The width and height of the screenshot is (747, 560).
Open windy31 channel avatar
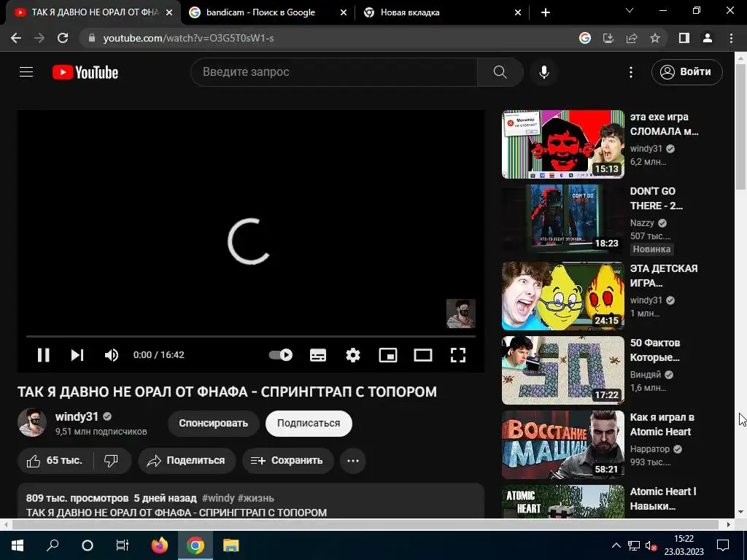click(x=32, y=422)
